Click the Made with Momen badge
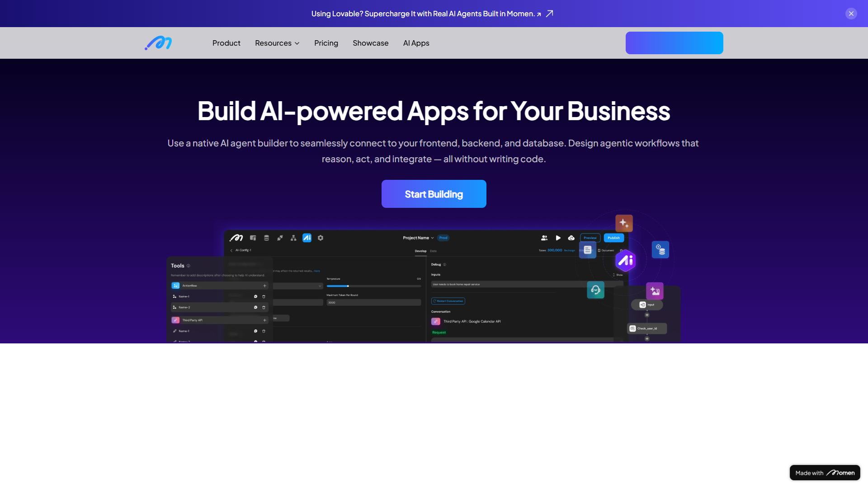 click(x=825, y=473)
